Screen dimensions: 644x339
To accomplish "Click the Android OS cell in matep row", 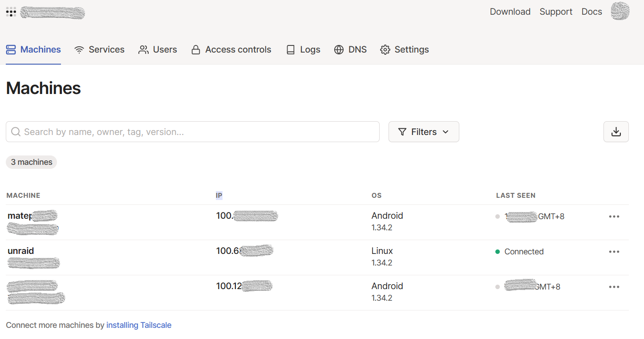I will (387, 216).
